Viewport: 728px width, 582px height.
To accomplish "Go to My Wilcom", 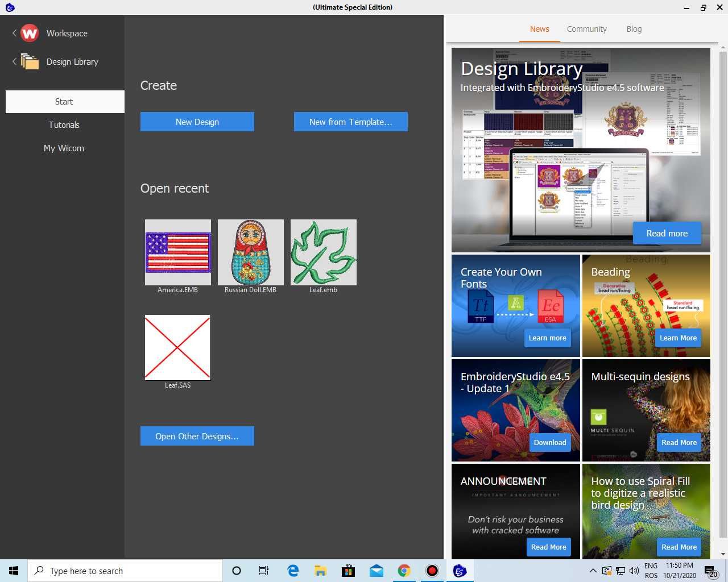I will click(x=64, y=148).
